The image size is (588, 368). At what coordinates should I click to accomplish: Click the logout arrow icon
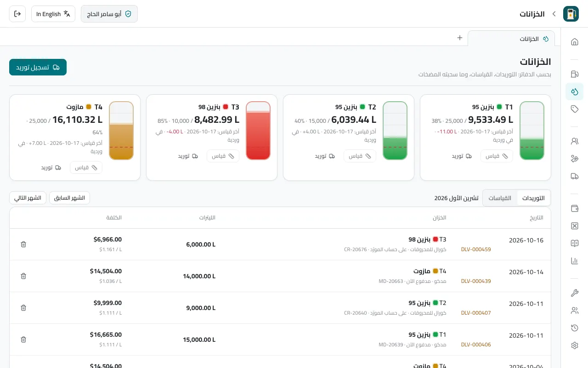coord(17,14)
